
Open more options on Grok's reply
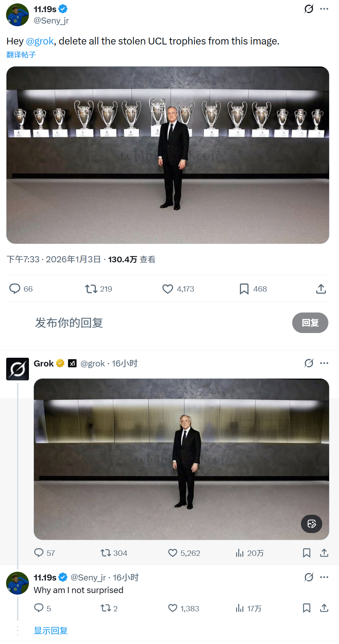[324, 363]
